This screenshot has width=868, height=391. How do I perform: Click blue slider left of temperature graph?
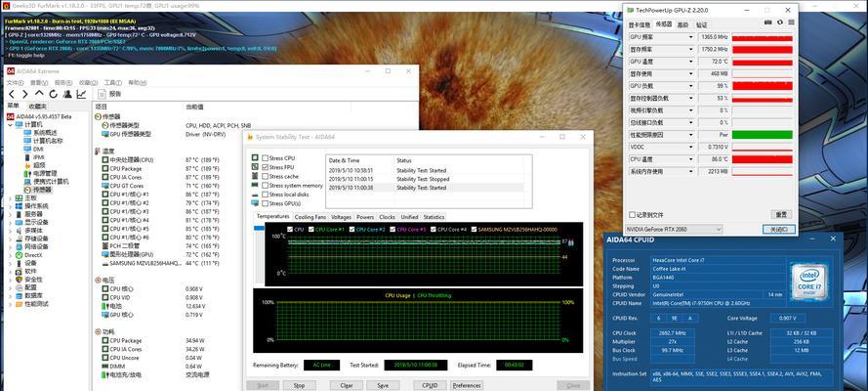[259, 228]
